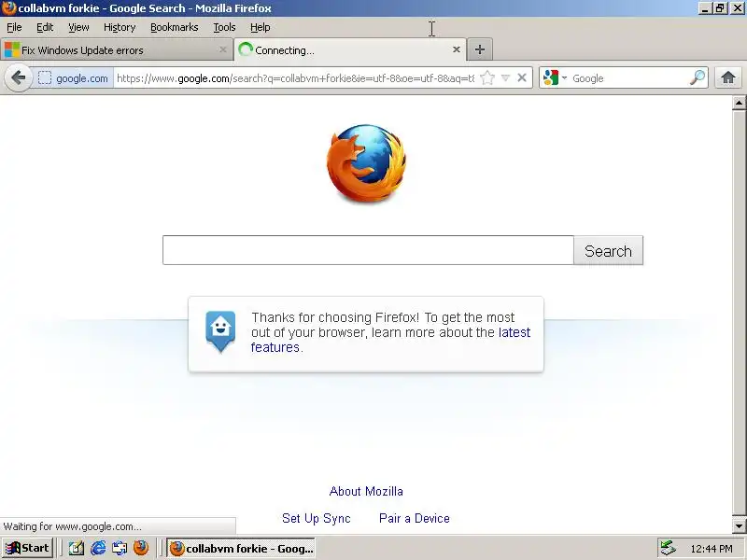The image size is (747, 560).
Task: Click the Firefox icon in the title bar
Action: coord(8,8)
